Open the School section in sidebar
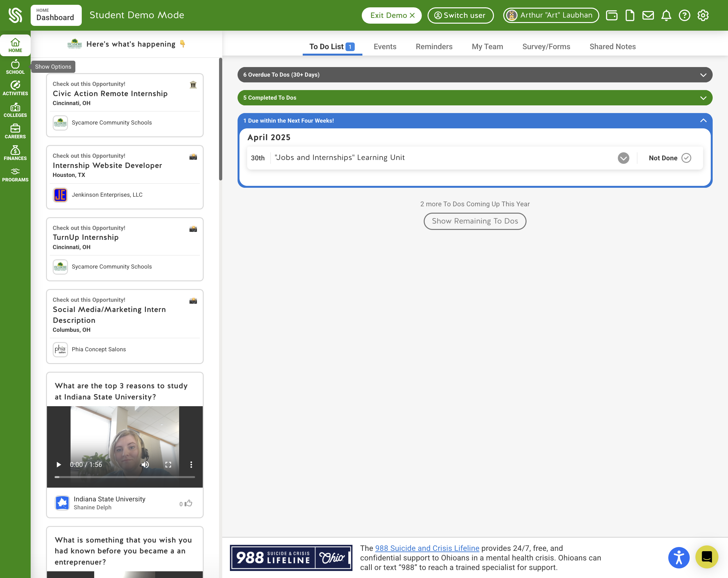 pos(15,67)
